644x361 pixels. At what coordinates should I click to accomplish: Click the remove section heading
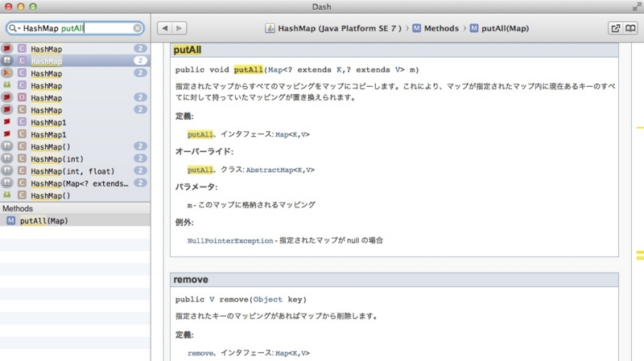[191, 279]
